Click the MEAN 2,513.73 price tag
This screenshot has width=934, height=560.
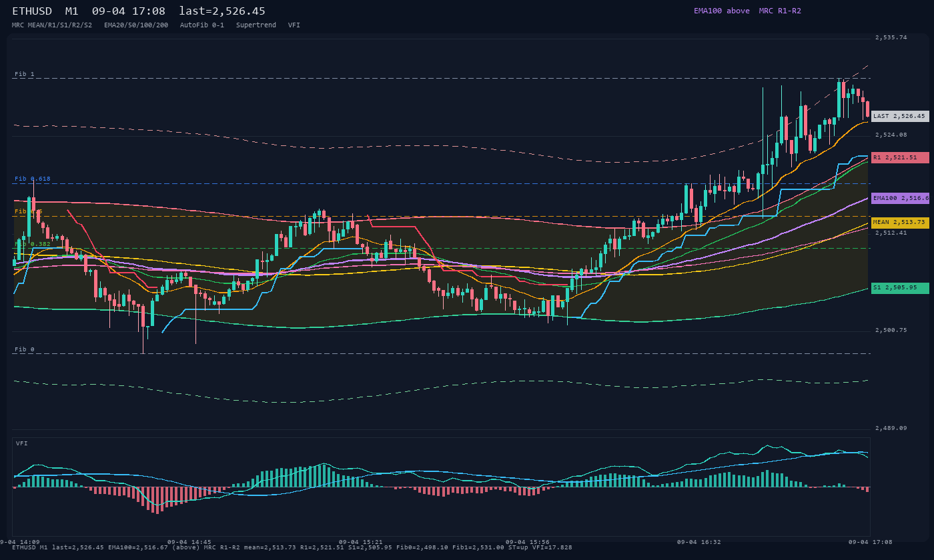click(x=900, y=223)
